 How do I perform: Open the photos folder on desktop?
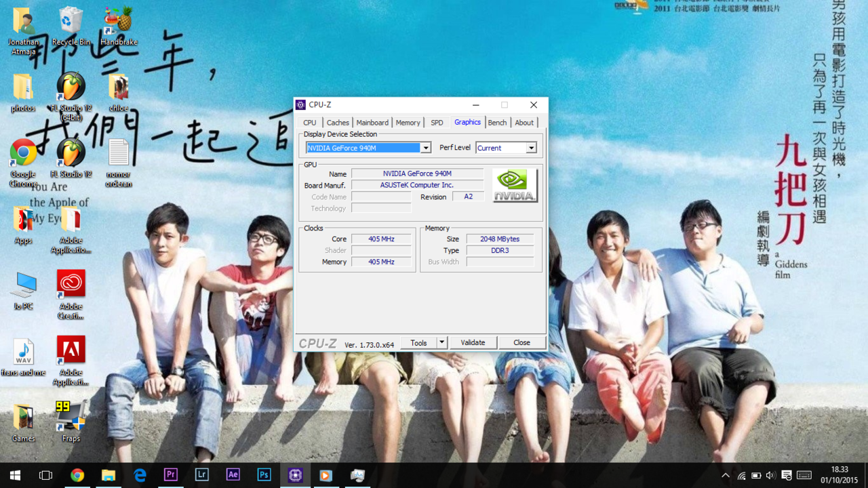pos(23,94)
